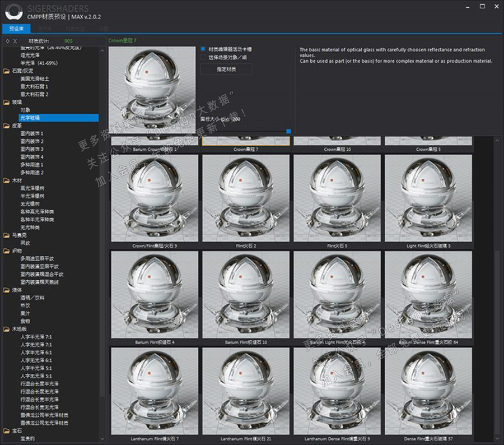Viewport: 504px width, 445px height.
Task: Collapse the 木地板 category in the tree
Action: tap(6, 329)
